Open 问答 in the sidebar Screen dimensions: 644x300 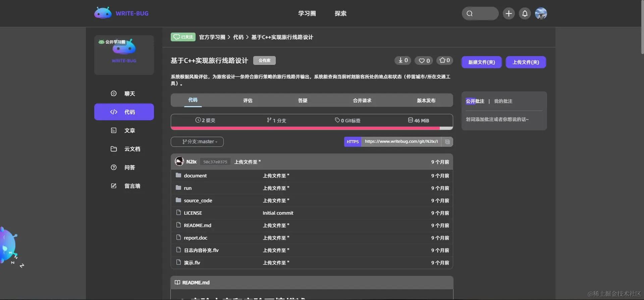(124, 167)
